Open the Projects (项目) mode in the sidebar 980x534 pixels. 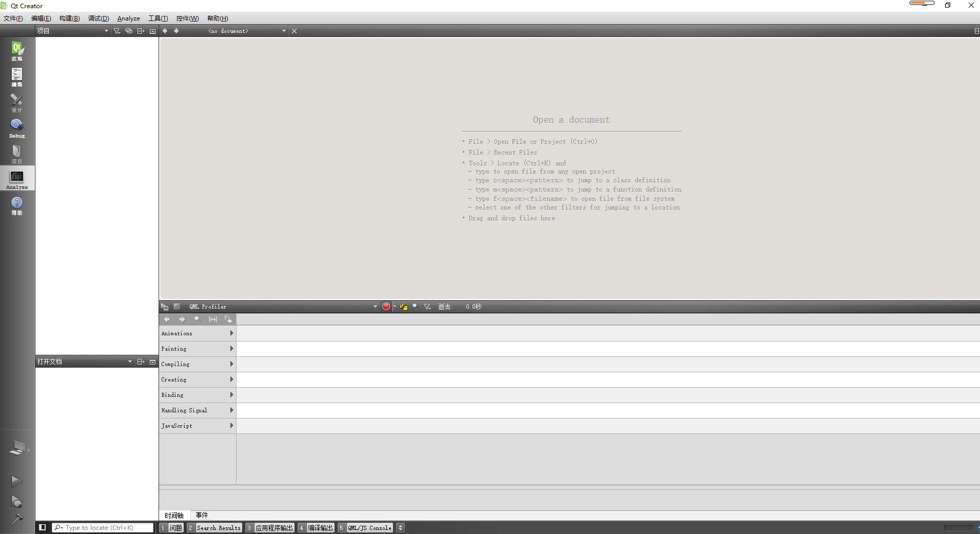(17, 153)
